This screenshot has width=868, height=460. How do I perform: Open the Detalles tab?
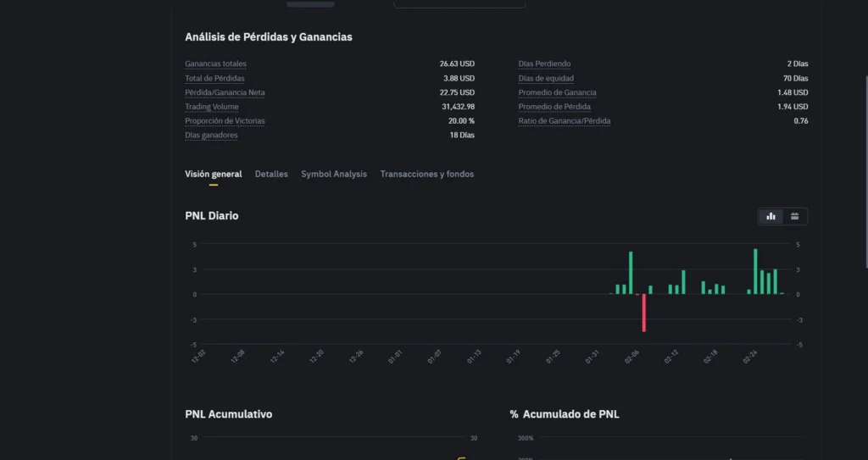pyautogui.click(x=271, y=174)
